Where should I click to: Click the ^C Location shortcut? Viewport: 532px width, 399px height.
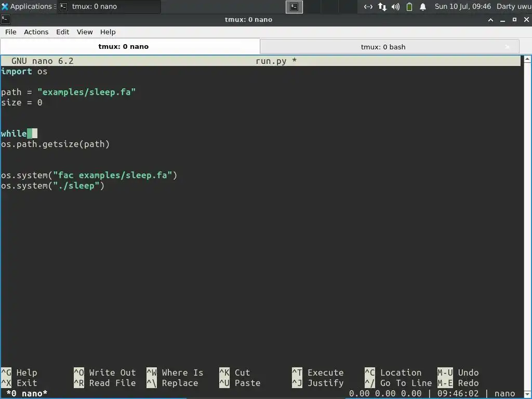(393, 373)
